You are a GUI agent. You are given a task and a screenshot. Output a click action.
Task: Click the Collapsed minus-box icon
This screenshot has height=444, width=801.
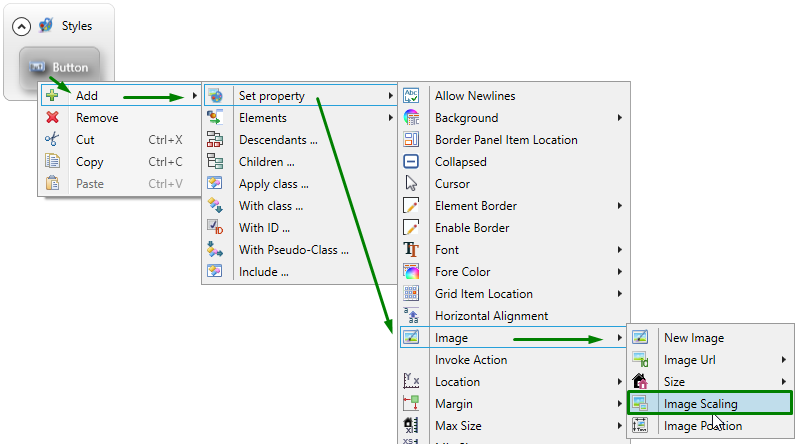pos(411,162)
